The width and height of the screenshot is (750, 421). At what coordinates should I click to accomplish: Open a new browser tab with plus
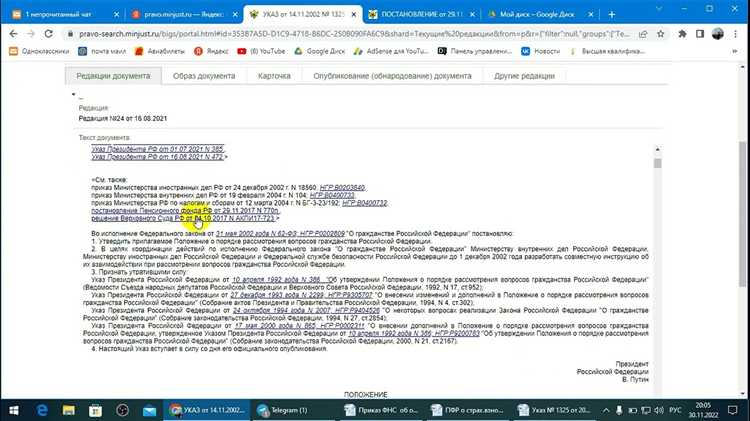(x=611, y=14)
